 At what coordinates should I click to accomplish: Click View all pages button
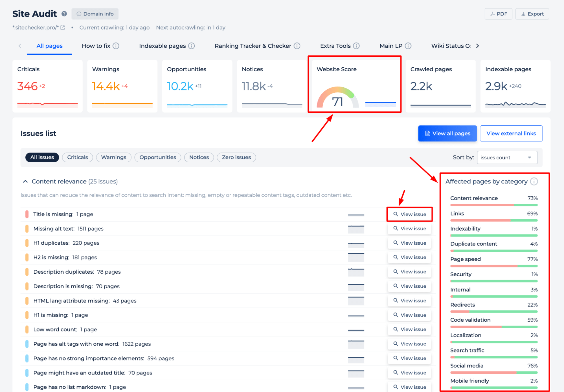pos(447,133)
